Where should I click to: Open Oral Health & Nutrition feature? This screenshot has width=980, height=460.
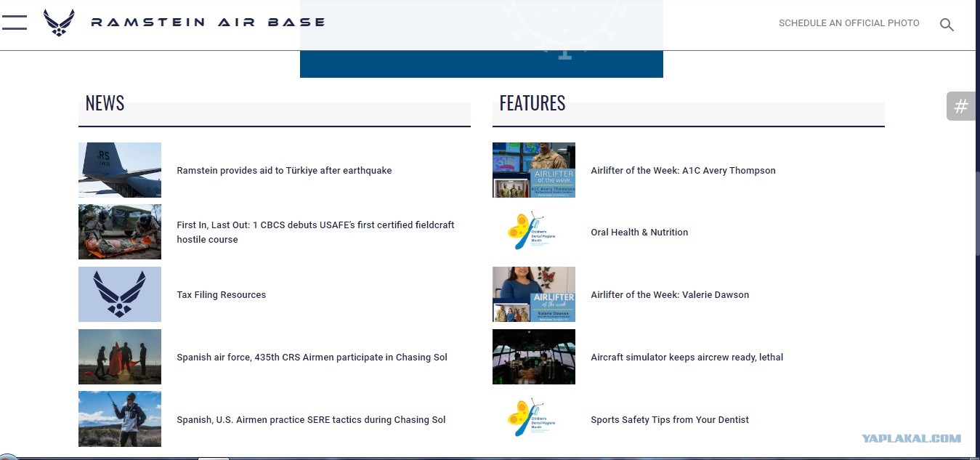pyautogui.click(x=639, y=232)
